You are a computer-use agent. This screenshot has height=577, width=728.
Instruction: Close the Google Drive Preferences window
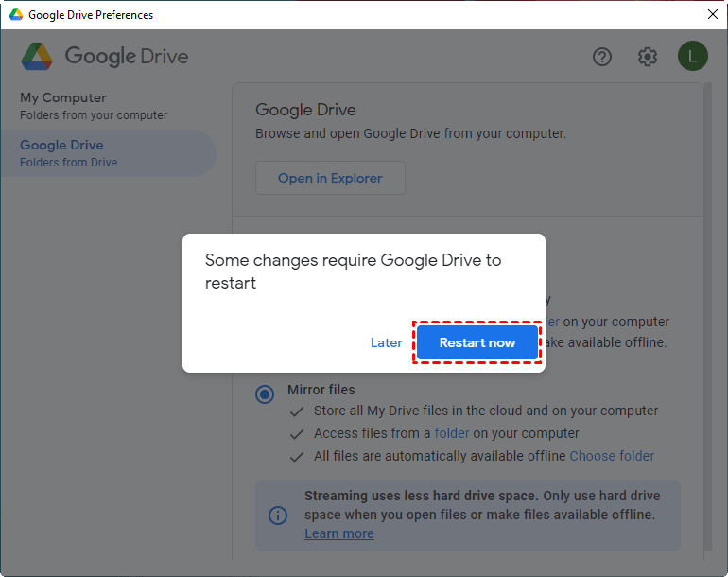click(x=713, y=14)
